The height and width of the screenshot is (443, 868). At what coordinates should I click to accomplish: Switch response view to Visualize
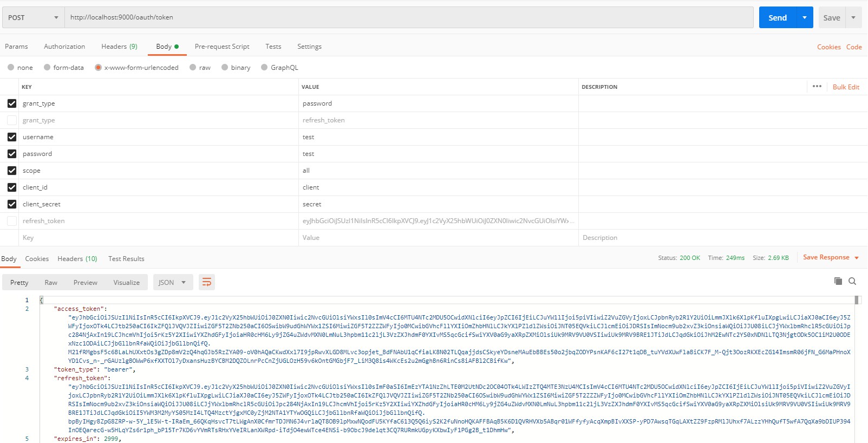tap(127, 283)
